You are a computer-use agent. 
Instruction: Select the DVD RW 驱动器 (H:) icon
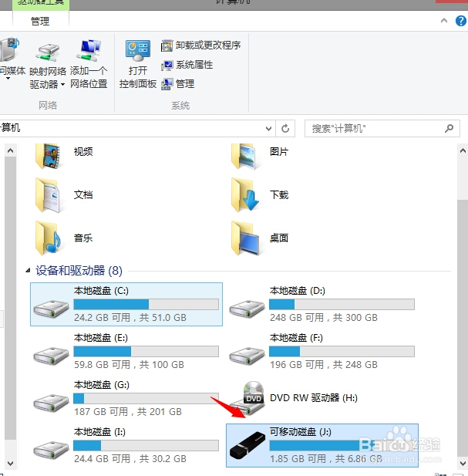click(249, 398)
